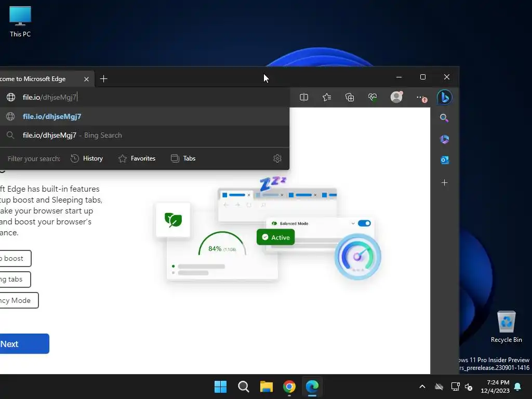The height and width of the screenshot is (399, 532).
Task: Open the Settings and more ellipsis menu
Action: tap(421, 98)
